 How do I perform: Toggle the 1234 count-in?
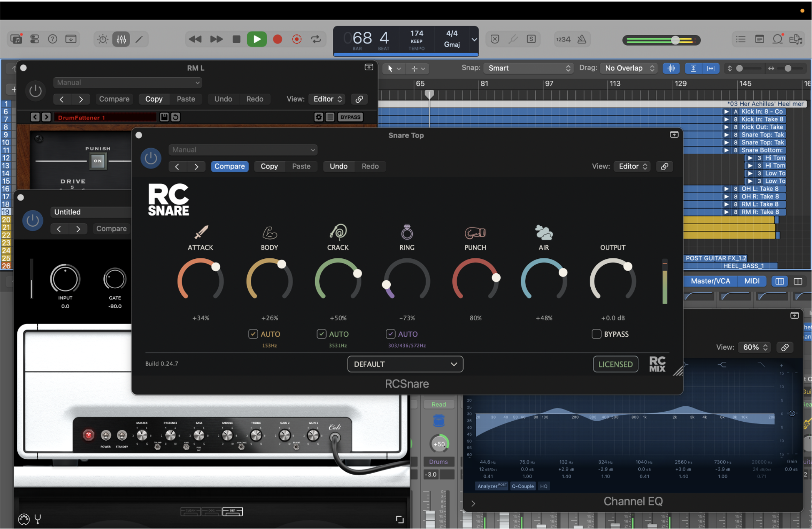[563, 39]
